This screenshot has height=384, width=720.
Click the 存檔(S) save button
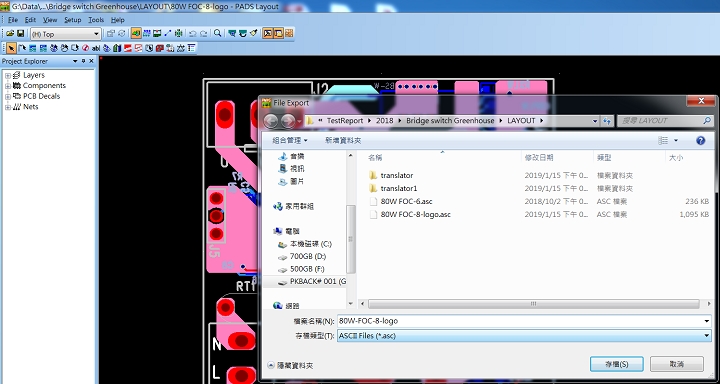(617, 364)
